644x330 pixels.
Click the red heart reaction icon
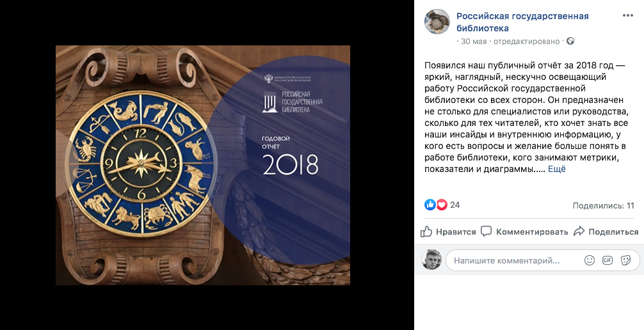point(442,205)
